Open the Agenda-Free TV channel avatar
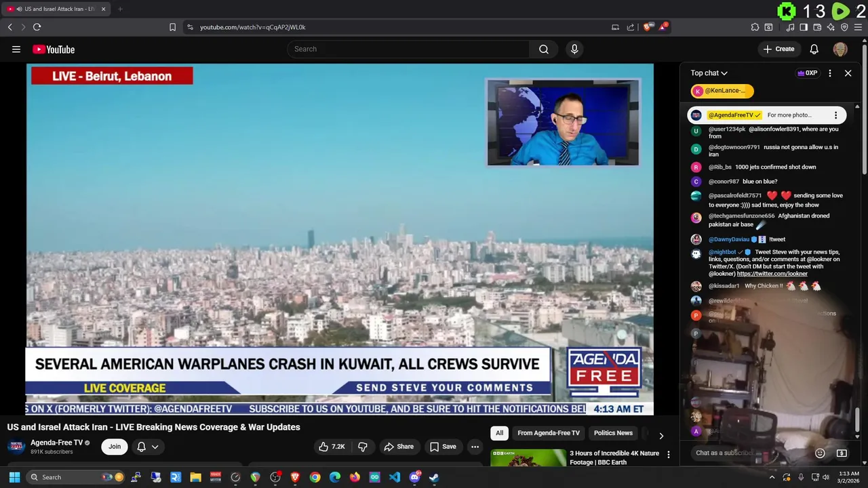The image size is (868, 488). point(16,447)
